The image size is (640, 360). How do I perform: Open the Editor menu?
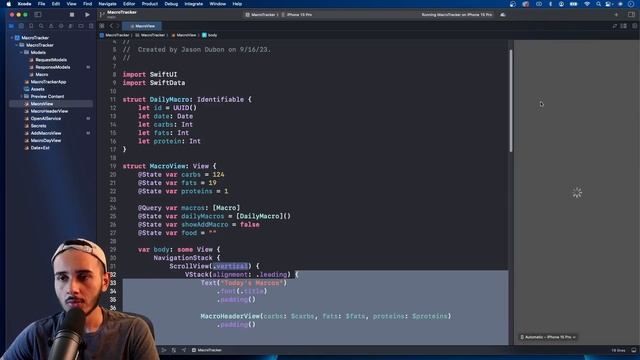pyautogui.click(x=129, y=4)
